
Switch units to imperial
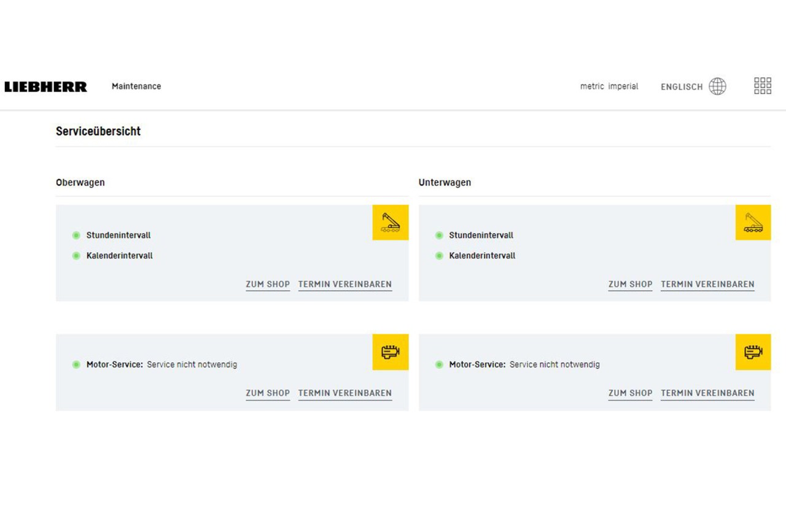[623, 87]
